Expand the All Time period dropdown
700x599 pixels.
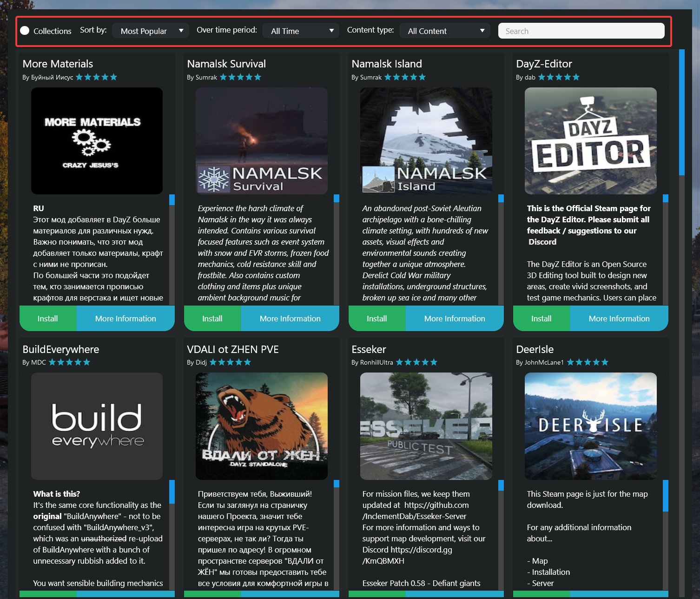coord(301,31)
